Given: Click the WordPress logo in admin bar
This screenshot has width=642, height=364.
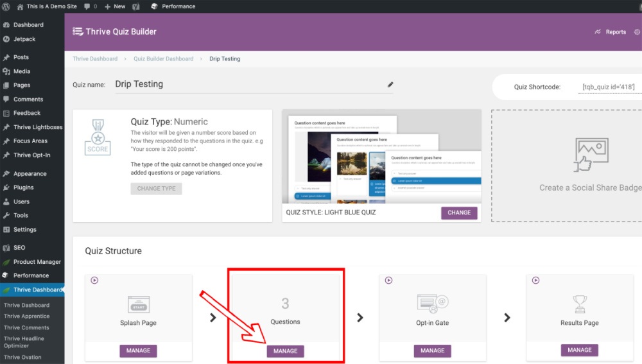Looking at the screenshot, I should [6, 6].
